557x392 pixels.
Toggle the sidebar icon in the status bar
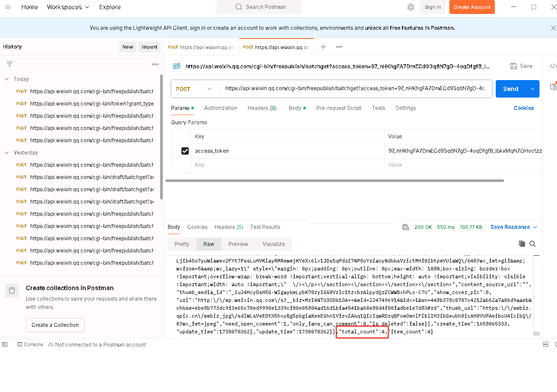5,345
